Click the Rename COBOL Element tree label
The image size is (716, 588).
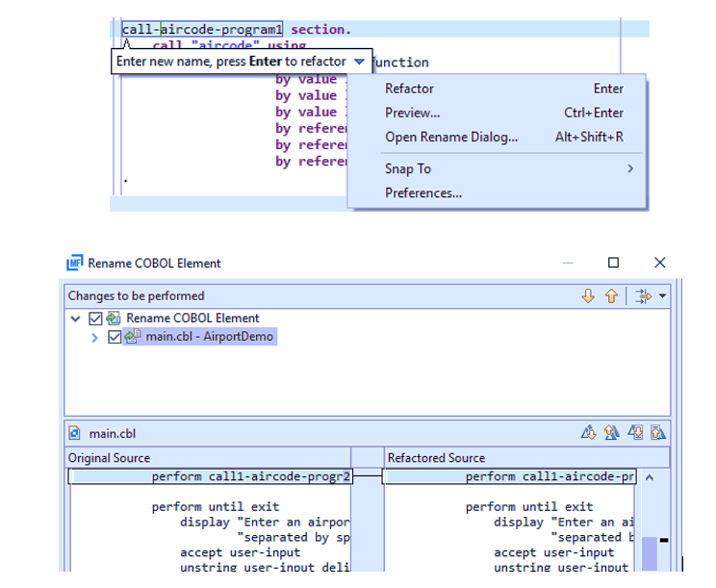click(x=192, y=318)
